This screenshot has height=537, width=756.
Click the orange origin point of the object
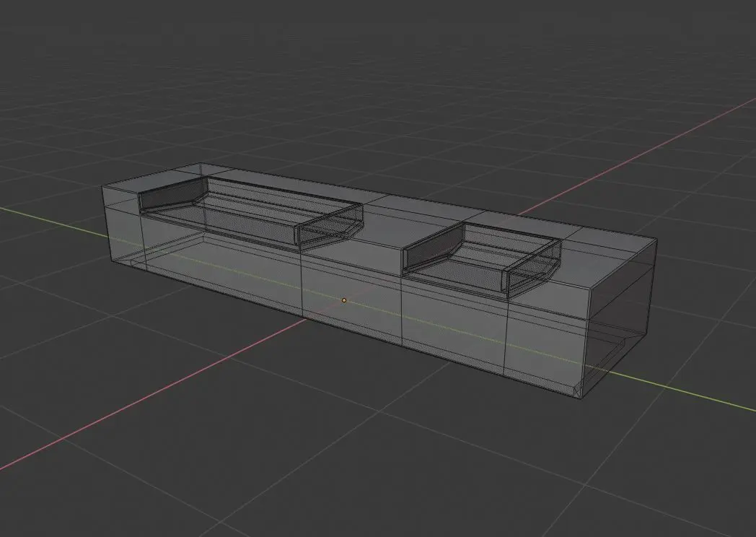coord(344,300)
